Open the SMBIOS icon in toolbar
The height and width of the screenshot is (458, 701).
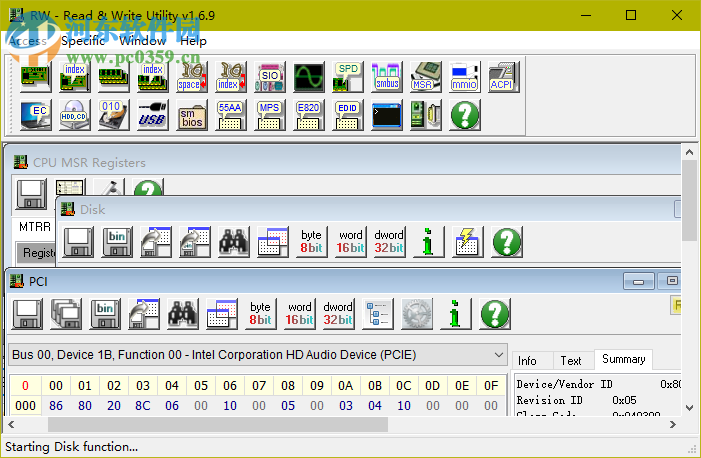click(x=191, y=114)
